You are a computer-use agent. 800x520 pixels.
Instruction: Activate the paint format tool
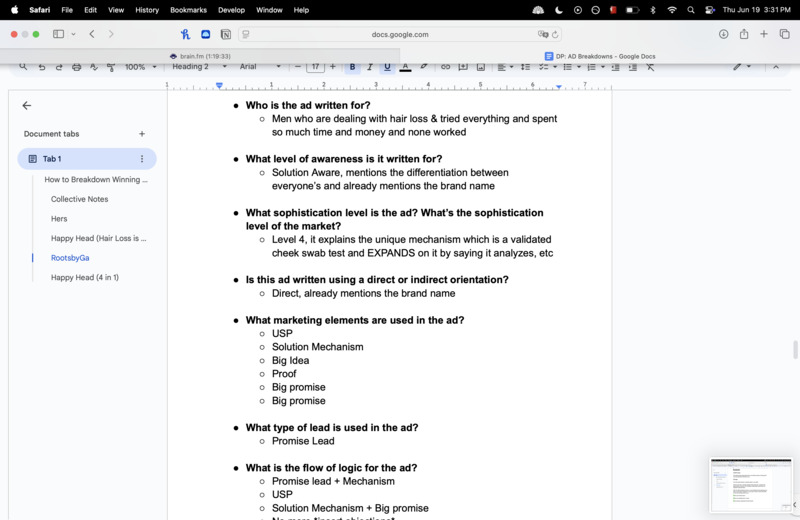point(111,67)
